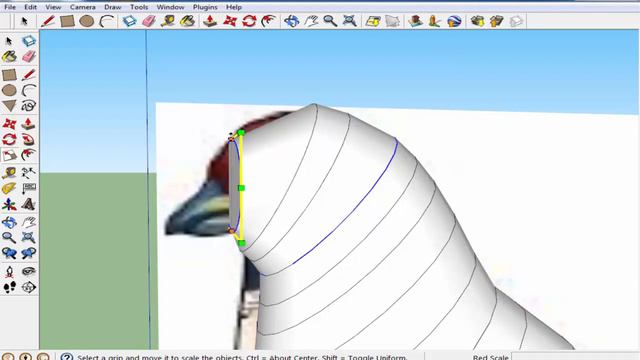Open Get Models from 3D Warehouse icon

click(x=477, y=21)
